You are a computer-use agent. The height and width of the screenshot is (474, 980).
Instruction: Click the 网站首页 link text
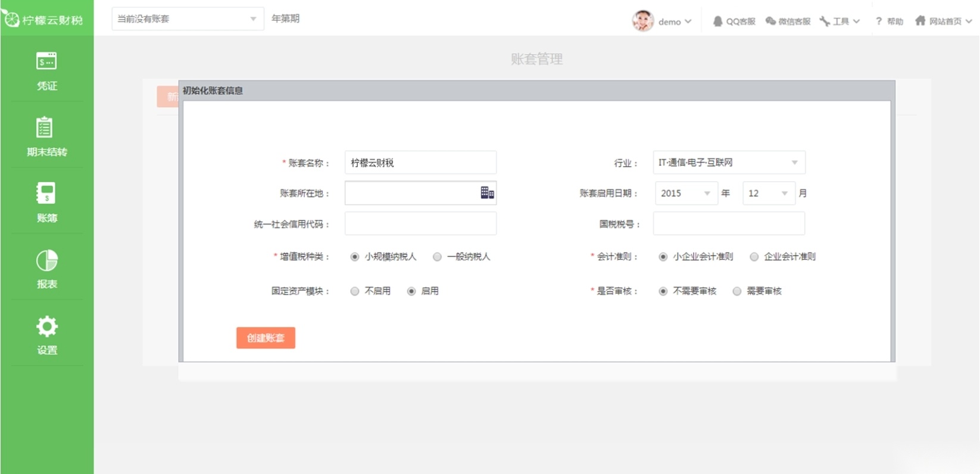[945, 21]
